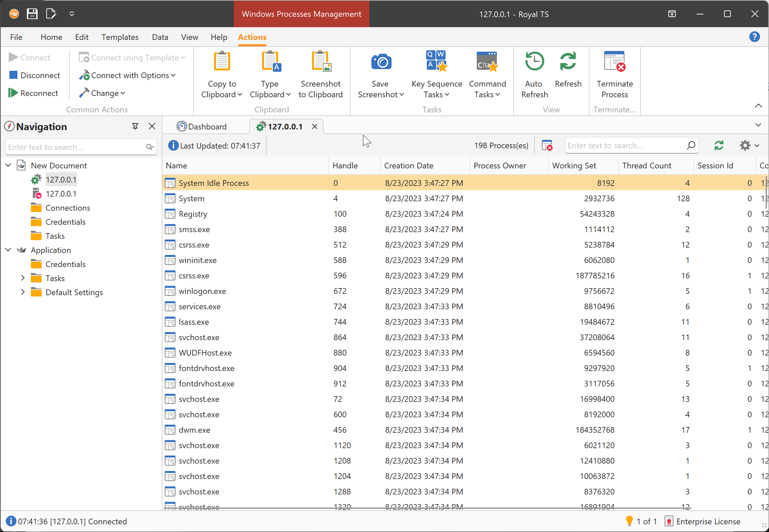Close the Navigation panel

pyautogui.click(x=152, y=126)
